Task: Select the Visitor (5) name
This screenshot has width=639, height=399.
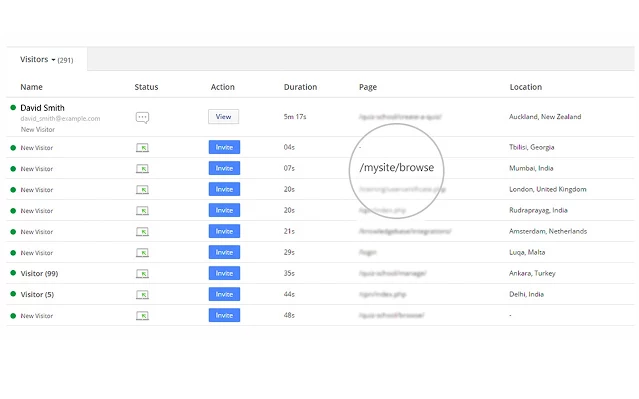Action: 37,294
